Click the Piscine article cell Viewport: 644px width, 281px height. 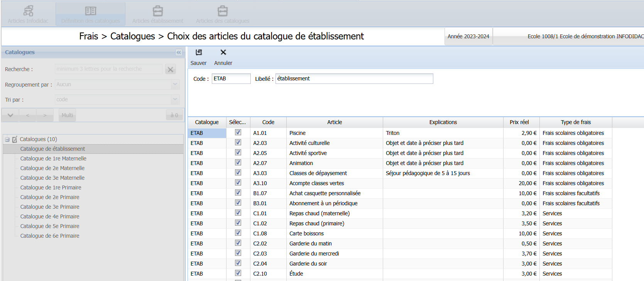click(x=335, y=133)
